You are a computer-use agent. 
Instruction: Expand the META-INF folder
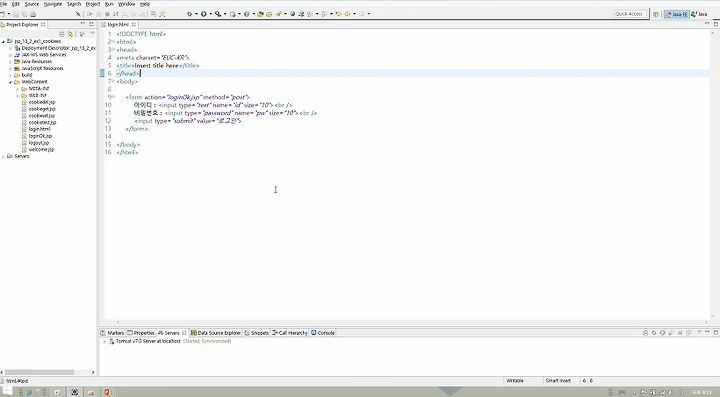click(18, 89)
